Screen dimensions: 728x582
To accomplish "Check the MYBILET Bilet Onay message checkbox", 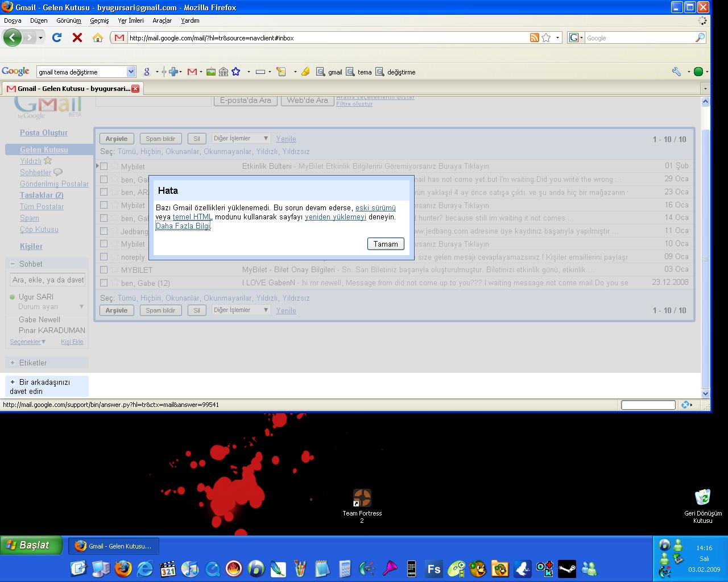I will tap(104, 270).
